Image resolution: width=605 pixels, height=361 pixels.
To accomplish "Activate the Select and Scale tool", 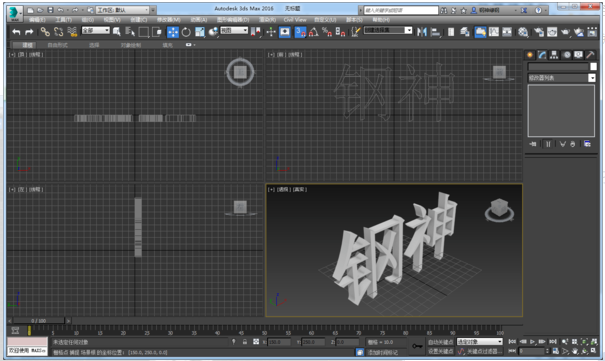I will (x=199, y=32).
